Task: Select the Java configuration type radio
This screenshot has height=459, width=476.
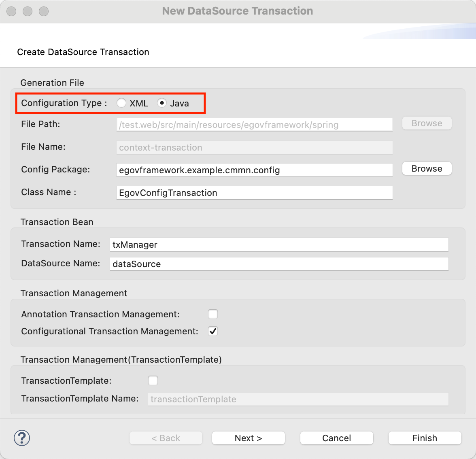Action: tap(162, 103)
